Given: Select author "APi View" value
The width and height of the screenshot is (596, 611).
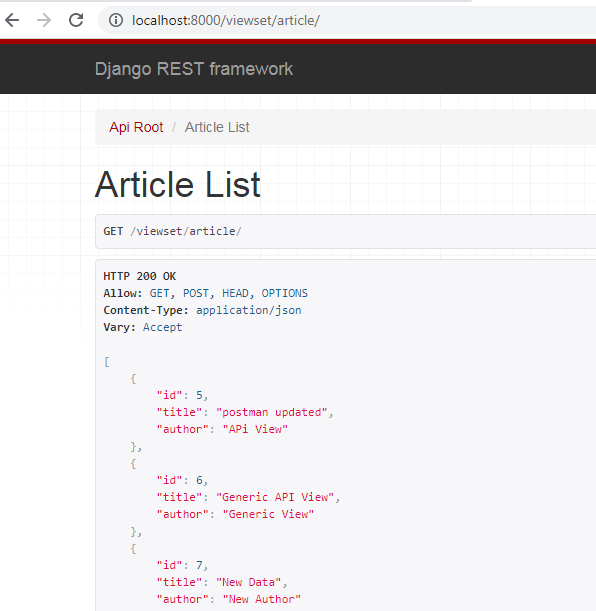Looking at the screenshot, I should 255,429.
